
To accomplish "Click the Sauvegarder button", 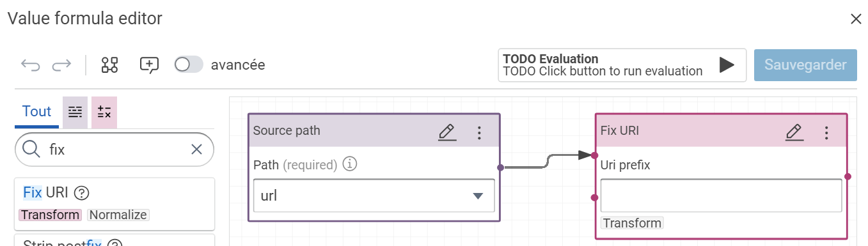I will pyautogui.click(x=805, y=65).
